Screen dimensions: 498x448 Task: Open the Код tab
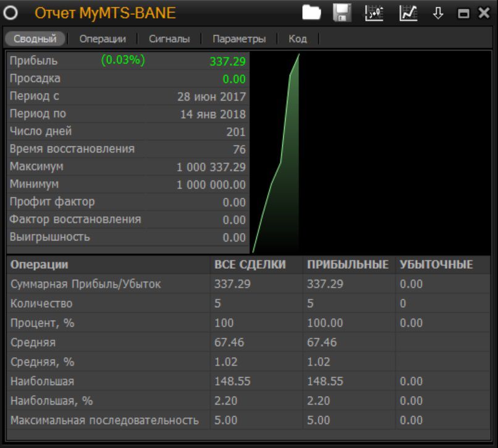298,39
